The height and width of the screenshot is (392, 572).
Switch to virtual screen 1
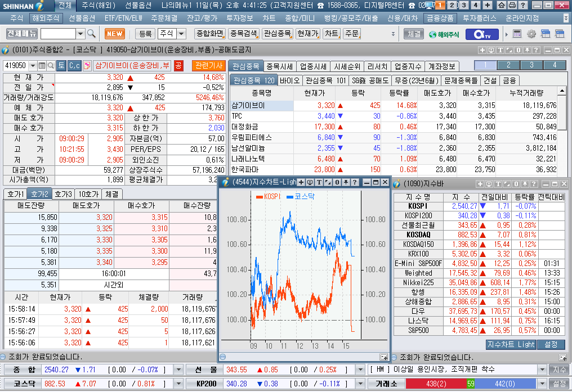click(441, 5)
